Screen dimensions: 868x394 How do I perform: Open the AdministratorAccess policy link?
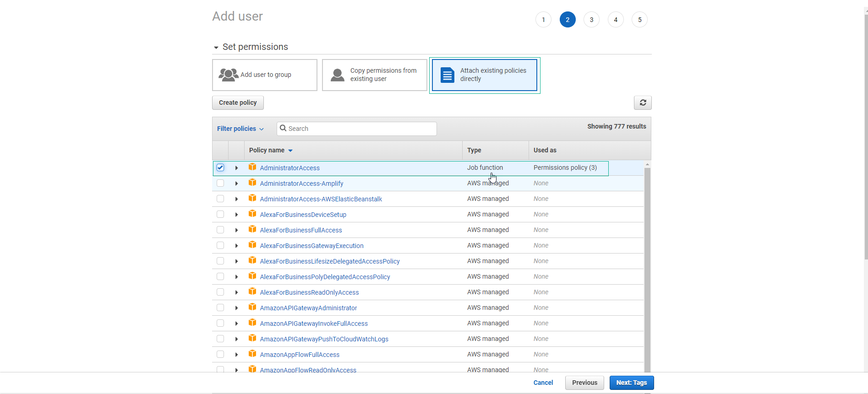click(x=290, y=168)
